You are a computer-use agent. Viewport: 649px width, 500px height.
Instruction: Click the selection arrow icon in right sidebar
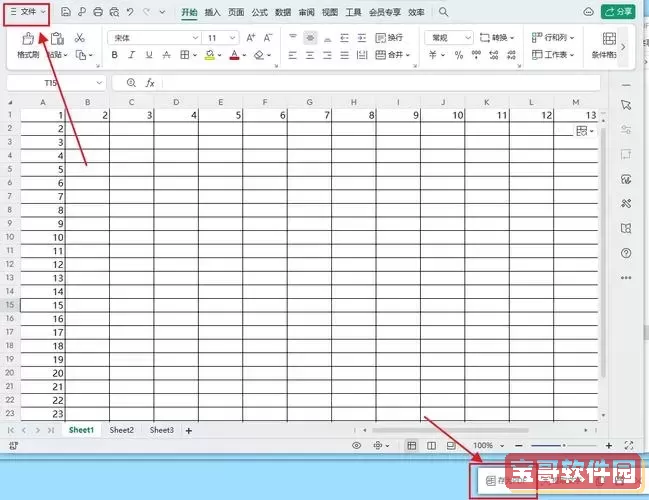click(626, 105)
